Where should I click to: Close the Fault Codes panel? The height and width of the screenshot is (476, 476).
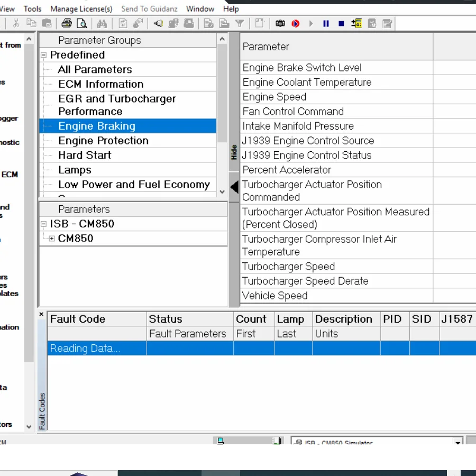[x=42, y=314]
